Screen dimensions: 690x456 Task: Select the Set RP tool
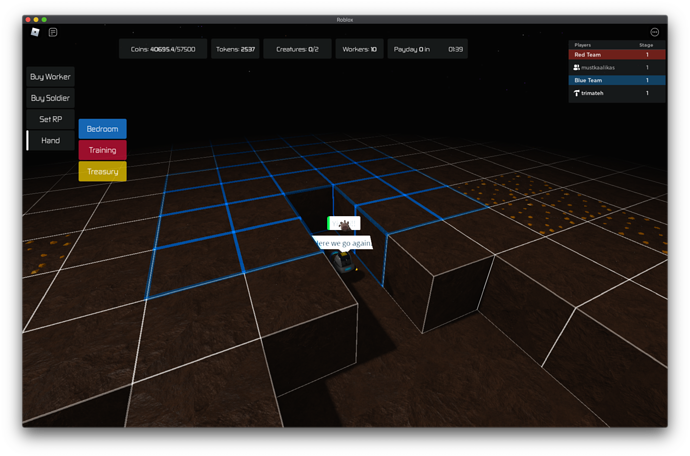50,119
